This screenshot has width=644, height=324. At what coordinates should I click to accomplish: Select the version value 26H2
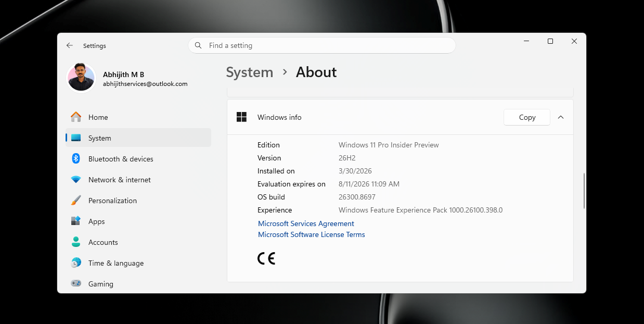point(347,158)
